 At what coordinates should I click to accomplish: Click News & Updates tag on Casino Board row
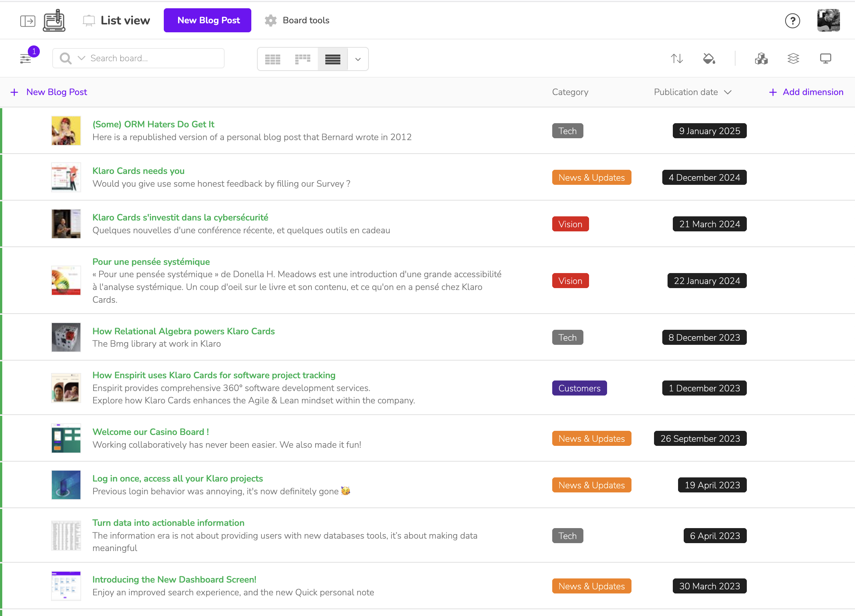592,438
